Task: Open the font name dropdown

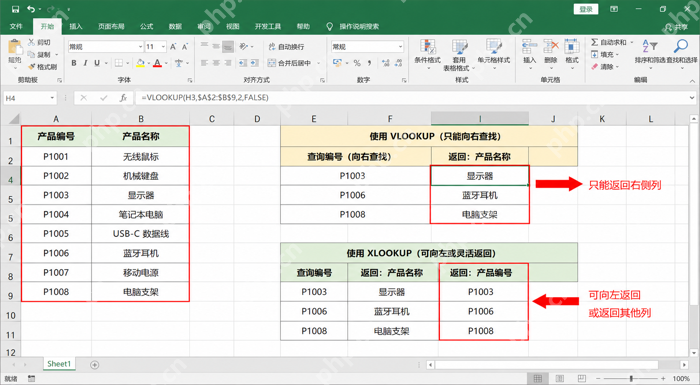Action: [x=140, y=46]
